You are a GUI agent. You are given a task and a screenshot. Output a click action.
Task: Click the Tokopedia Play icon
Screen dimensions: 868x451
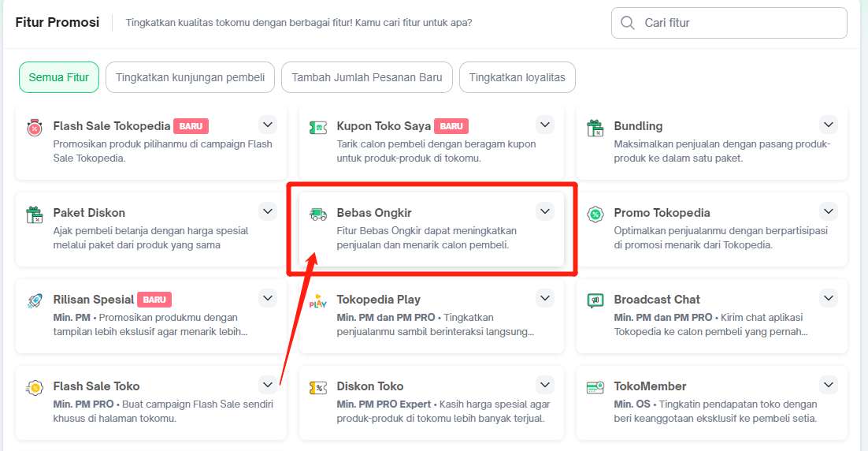click(318, 300)
